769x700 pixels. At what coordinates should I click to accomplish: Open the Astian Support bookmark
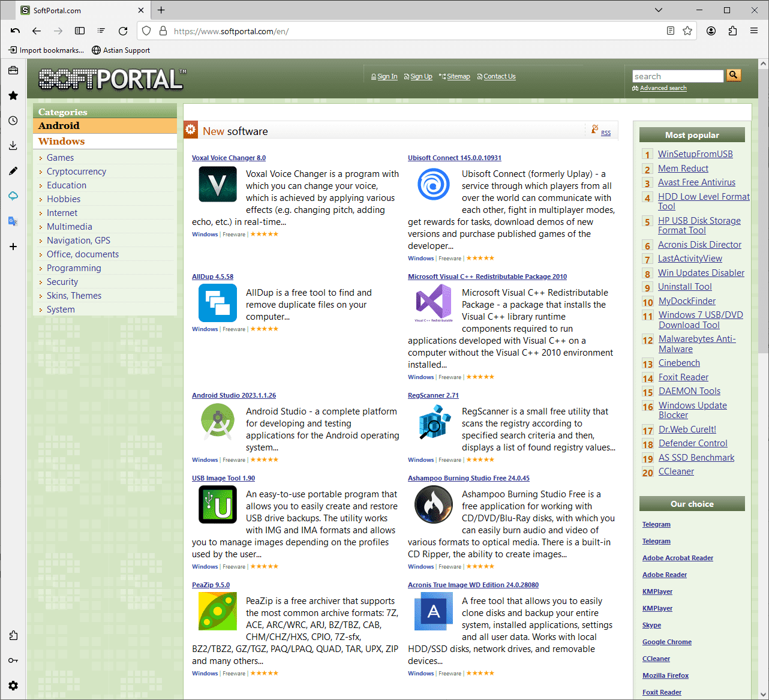click(121, 50)
